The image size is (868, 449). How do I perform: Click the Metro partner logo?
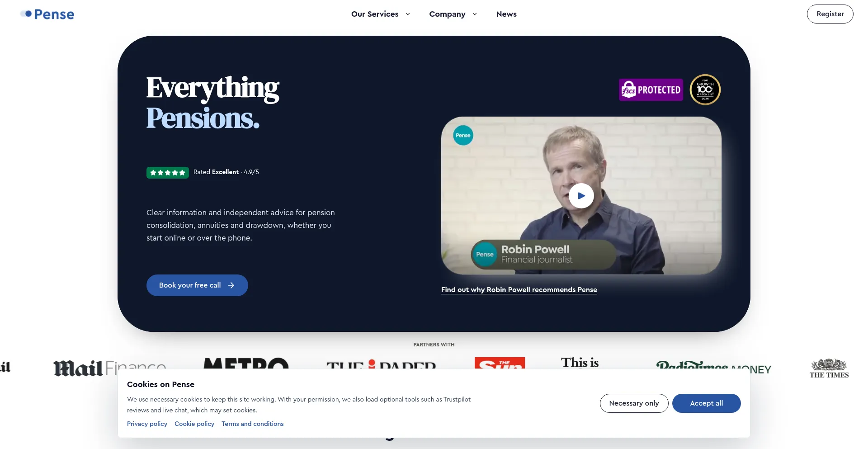pos(246,363)
